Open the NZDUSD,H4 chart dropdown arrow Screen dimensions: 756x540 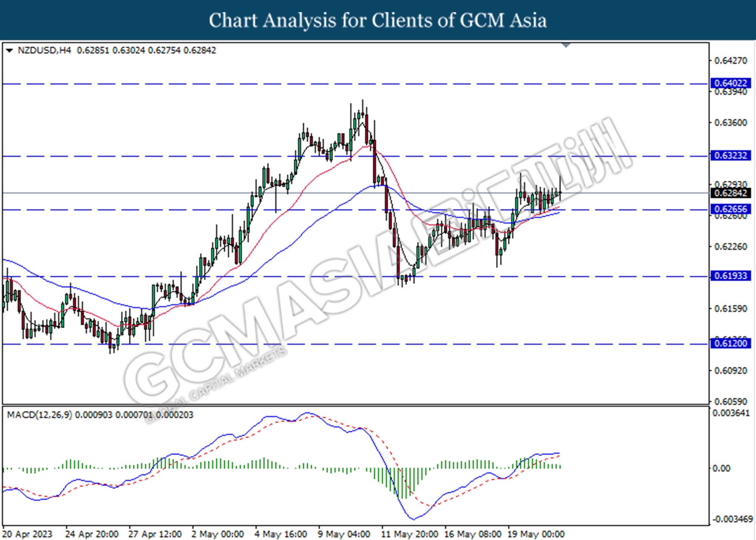9,50
